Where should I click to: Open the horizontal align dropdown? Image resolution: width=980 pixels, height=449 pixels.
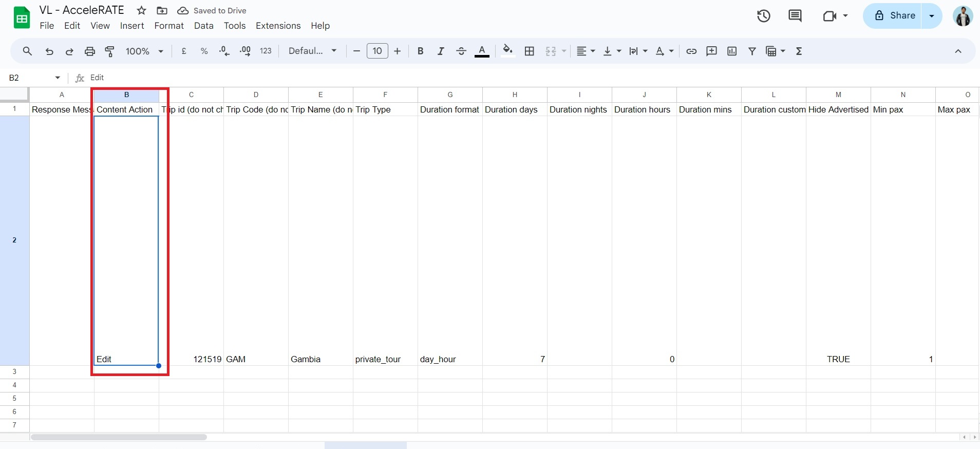[x=586, y=51]
